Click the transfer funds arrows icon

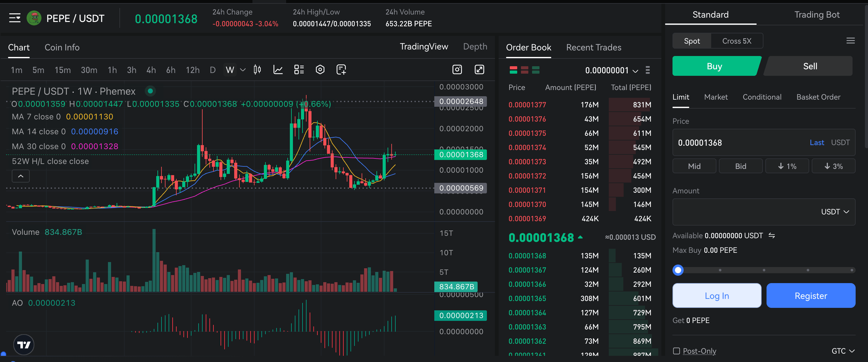(x=771, y=235)
